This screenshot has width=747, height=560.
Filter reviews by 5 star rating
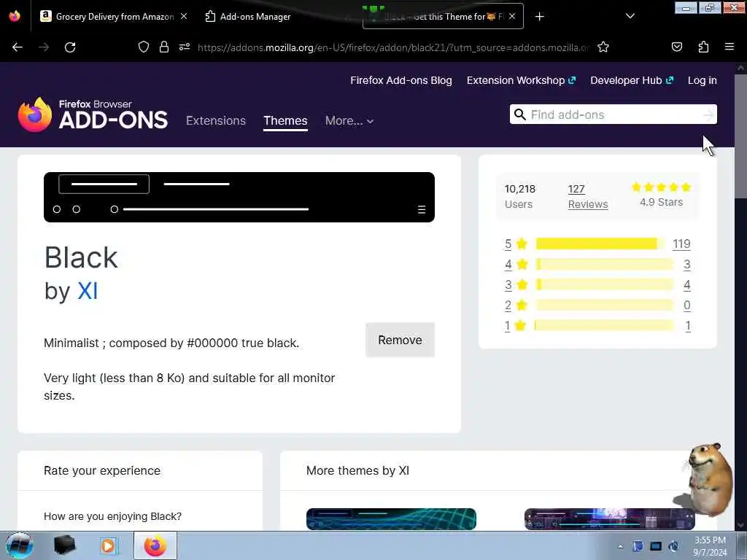click(516, 244)
